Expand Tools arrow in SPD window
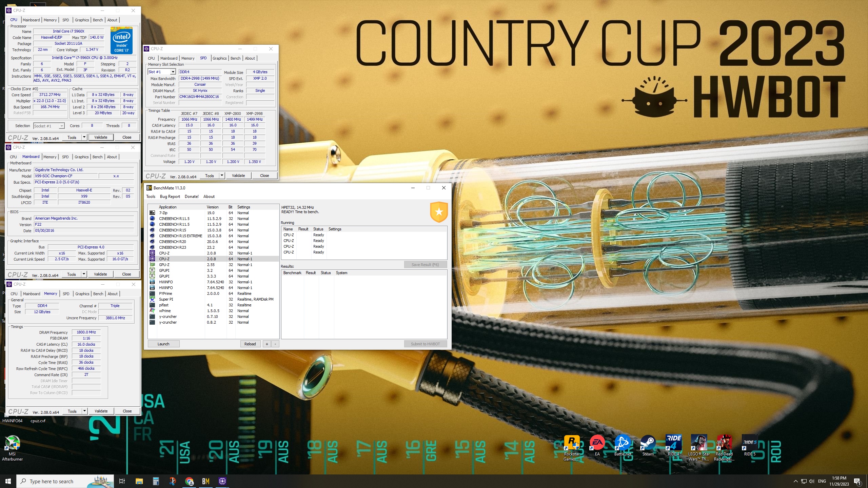Screen dimensions: 868x488 click(x=222, y=176)
